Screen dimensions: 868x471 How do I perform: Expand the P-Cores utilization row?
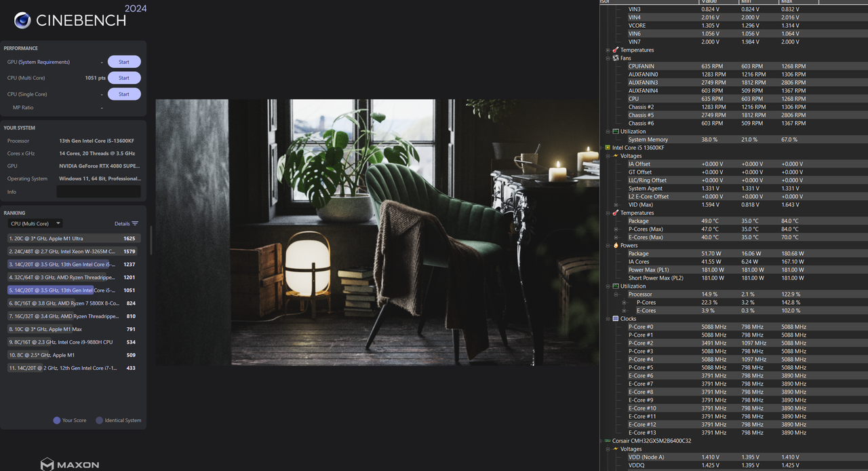pyautogui.click(x=624, y=303)
